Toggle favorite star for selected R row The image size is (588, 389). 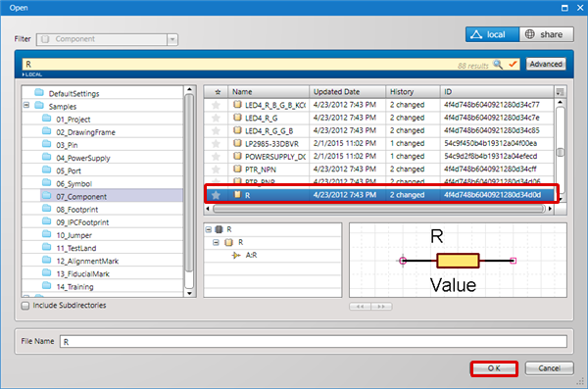point(216,195)
